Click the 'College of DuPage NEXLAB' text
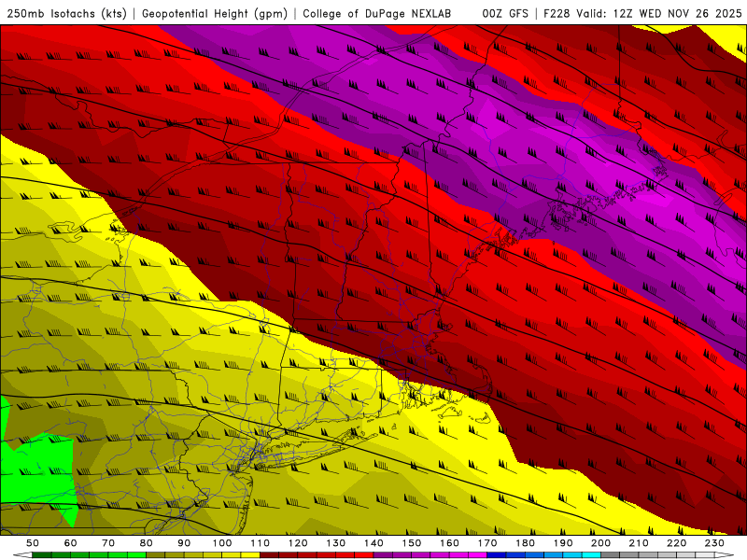Screen dimensions: 747x560 pyautogui.click(x=377, y=14)
